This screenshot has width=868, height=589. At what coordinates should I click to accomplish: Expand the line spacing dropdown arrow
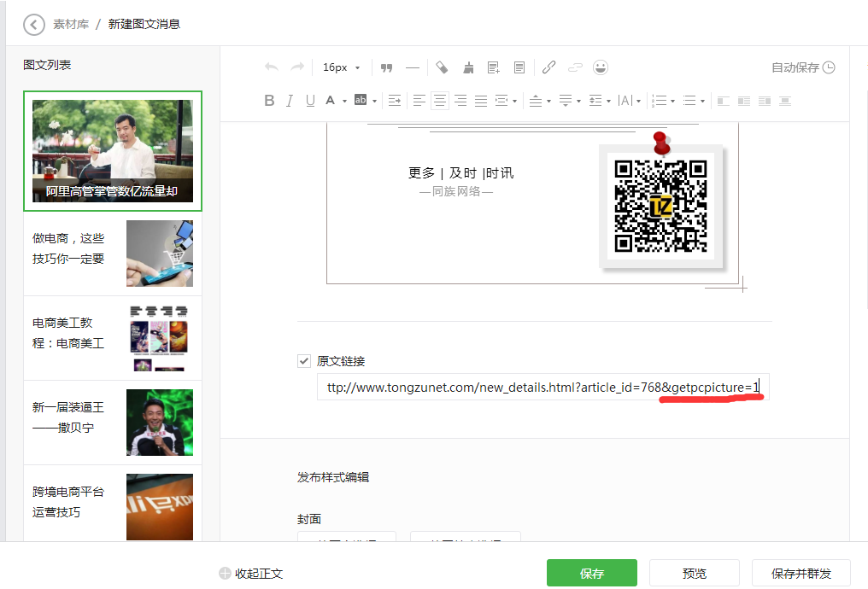coord(608,102)
